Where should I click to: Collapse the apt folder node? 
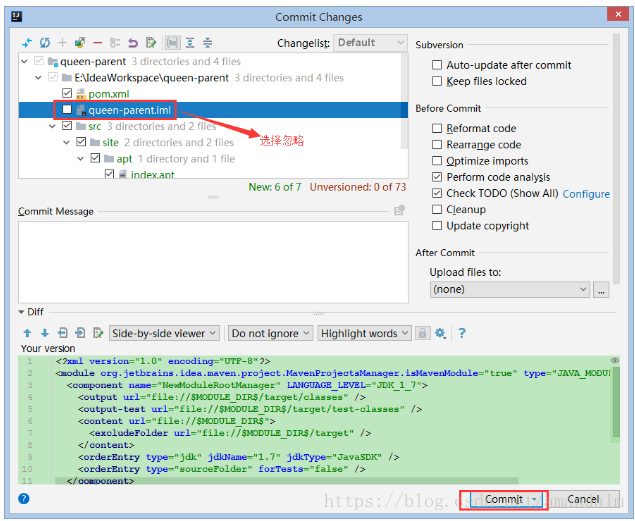(x=81, y=158)
